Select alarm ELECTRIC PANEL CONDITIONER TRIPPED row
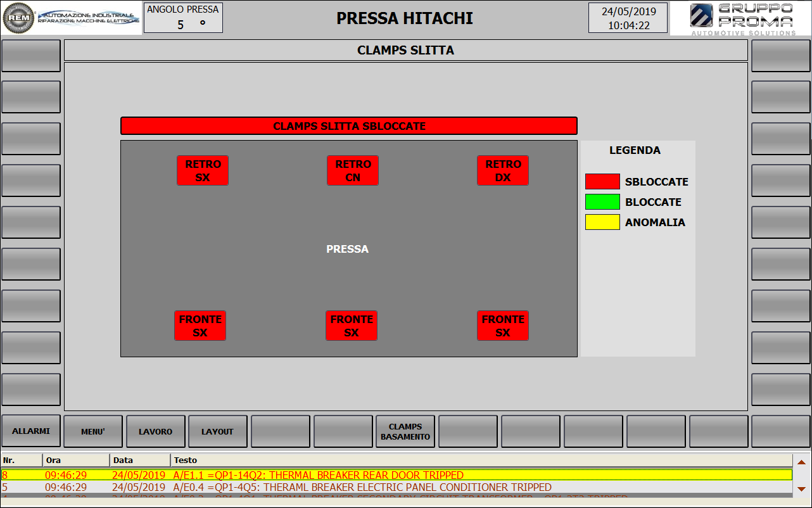Viewport: 812px width, 508px height. point(396,488)
